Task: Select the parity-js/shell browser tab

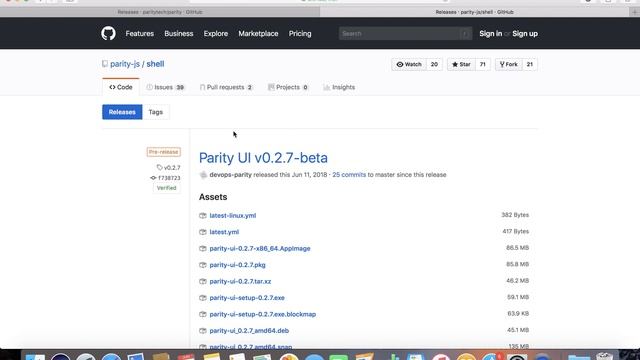Action: pos(475,12)
